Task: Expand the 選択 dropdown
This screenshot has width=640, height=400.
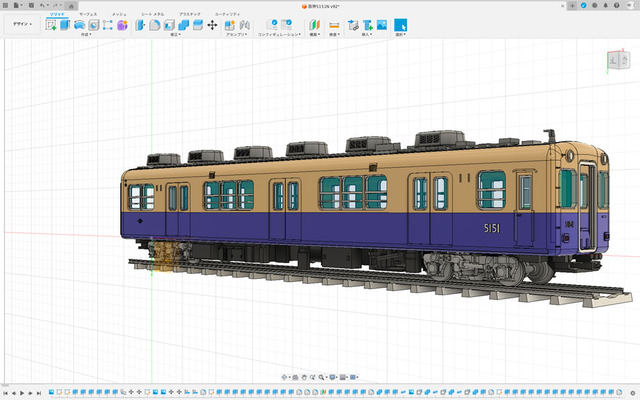Action: (x=400, y=35)
